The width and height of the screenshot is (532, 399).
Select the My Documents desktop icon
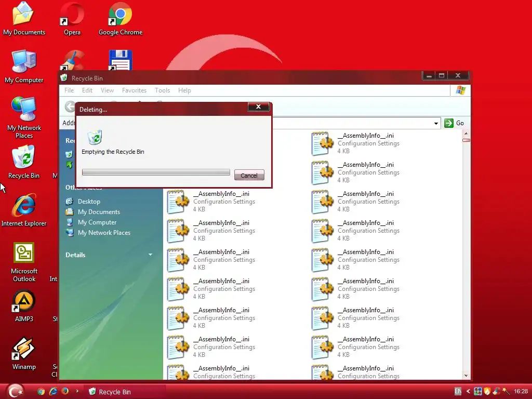[x=24, y=19]
